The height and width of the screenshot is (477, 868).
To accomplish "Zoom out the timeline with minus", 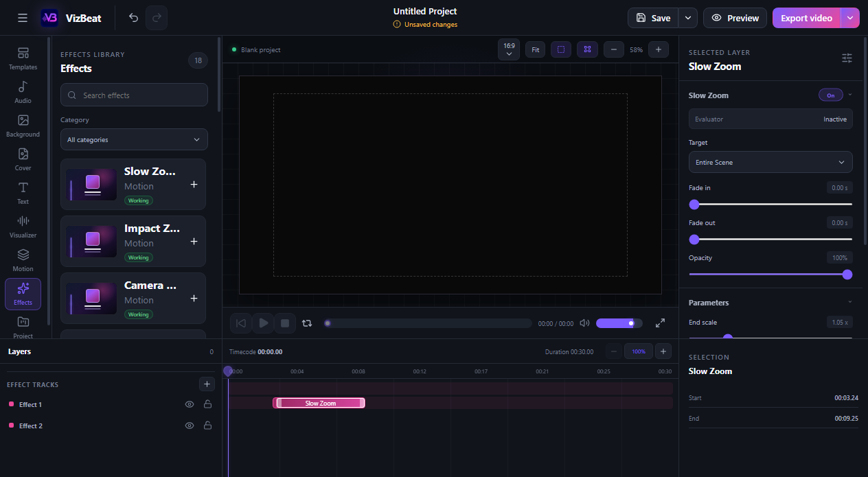I will 614,351.
